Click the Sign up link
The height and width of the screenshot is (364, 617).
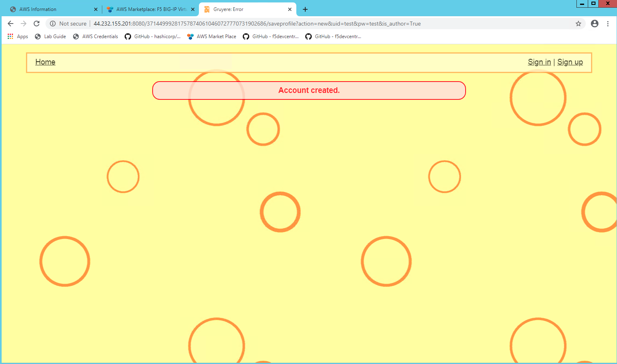click(570, 62)
